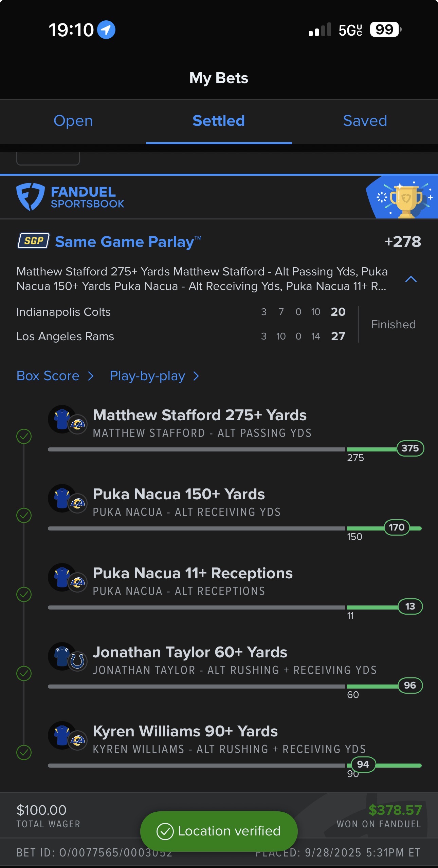Collapse the Same Game Parlay details chevron
This screenshot has height=868, width=438.
[411, 279]
